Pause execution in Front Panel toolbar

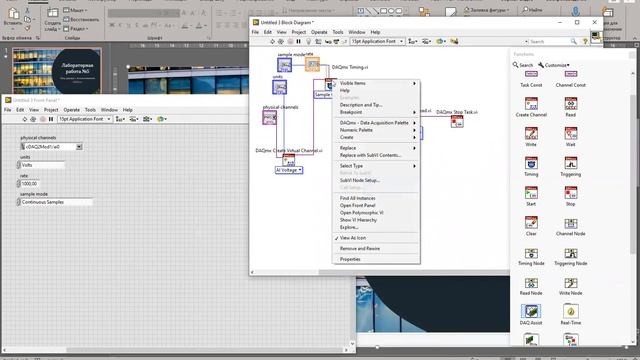[x=51, y=119]
